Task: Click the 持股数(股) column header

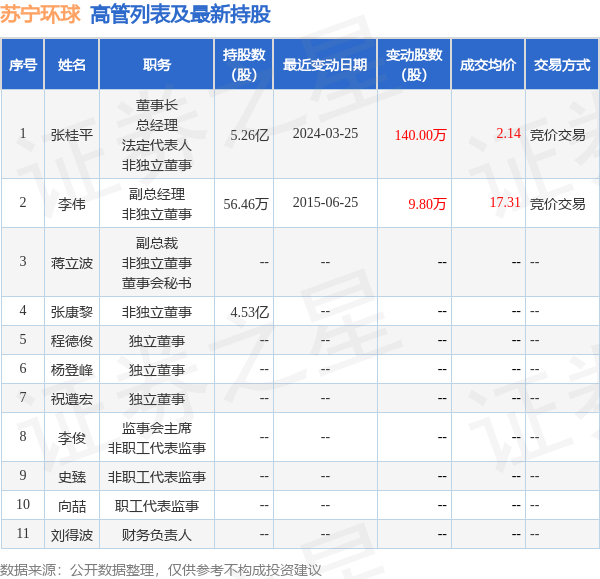Action: [244, 64]
